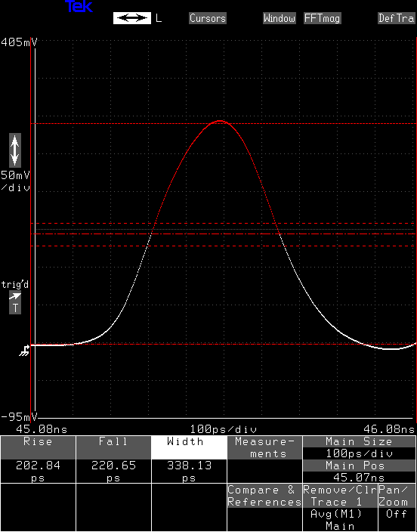The width and height of the screenshot is (417, 532).
Task: Select the highlighted Width measurement button
Action: 189,447
